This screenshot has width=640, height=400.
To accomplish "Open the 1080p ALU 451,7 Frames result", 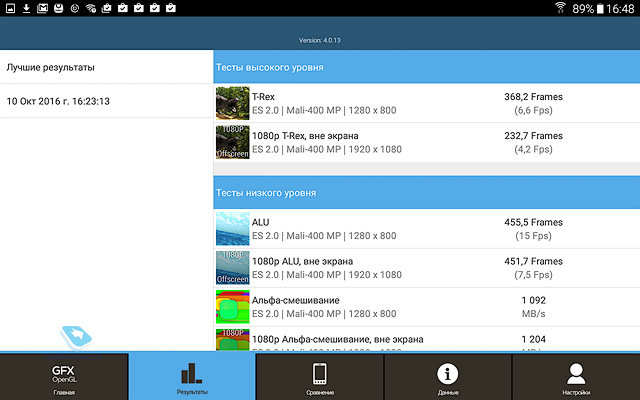I will (533, 268).
